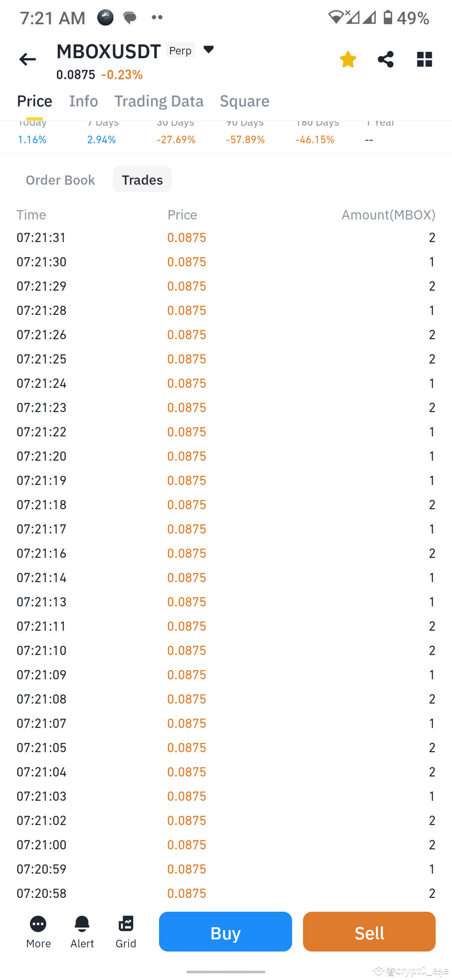Open the share icon
This screenshot has height=980, width=452.
[385, 59]
